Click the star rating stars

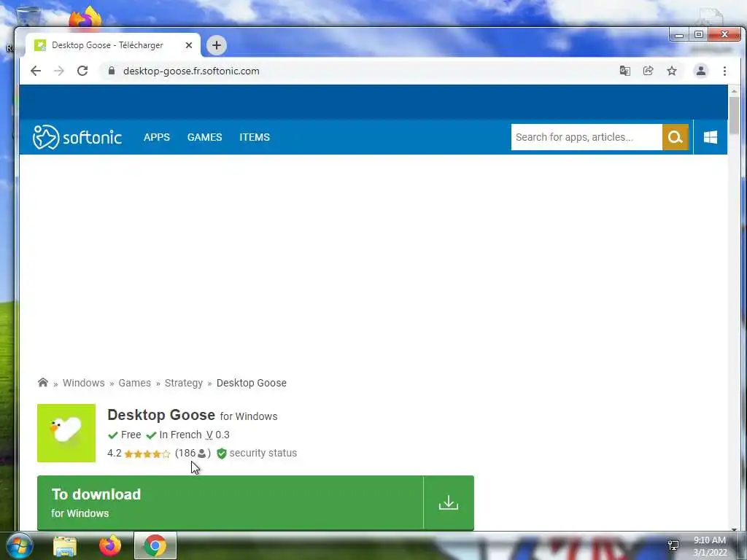147,454
